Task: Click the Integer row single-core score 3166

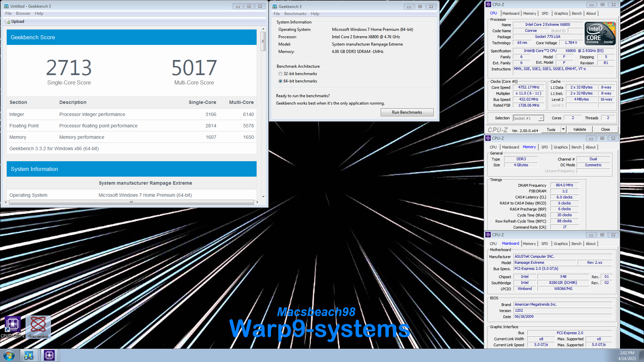Action: tap(211, 114)
